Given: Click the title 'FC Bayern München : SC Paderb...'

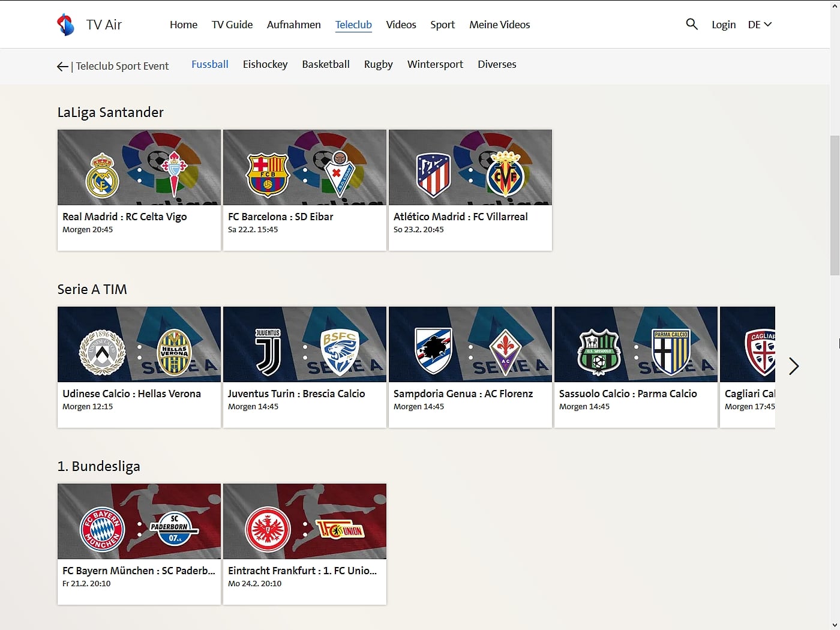Looking at the screenshot, I should click(x=139, y=571).
